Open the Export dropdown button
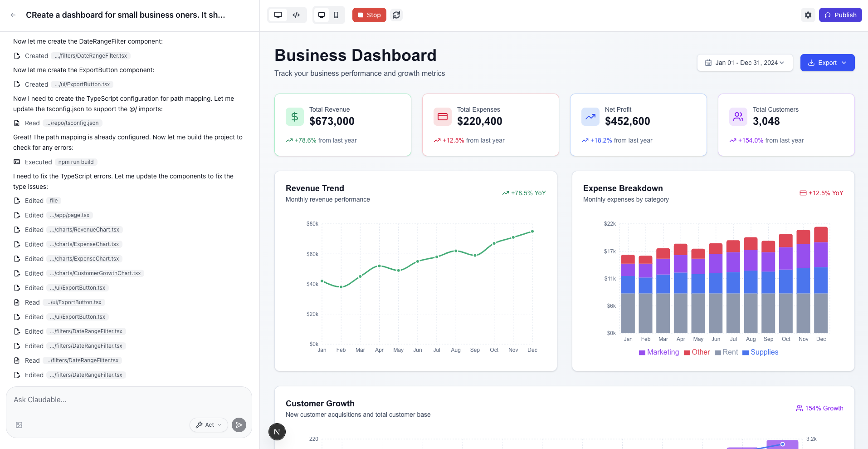The height and width of the screenshot is (449, 868). (x=827, y=63)
